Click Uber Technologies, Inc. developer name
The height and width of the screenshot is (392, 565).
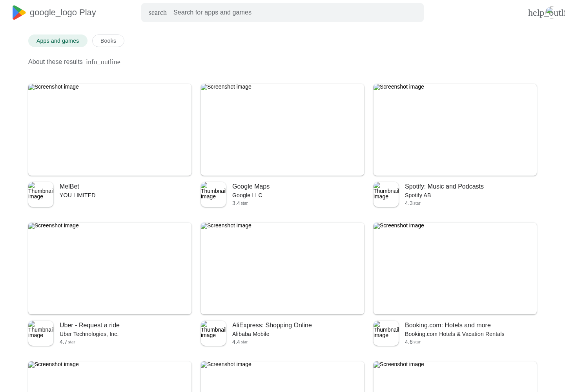pos(89,334)
